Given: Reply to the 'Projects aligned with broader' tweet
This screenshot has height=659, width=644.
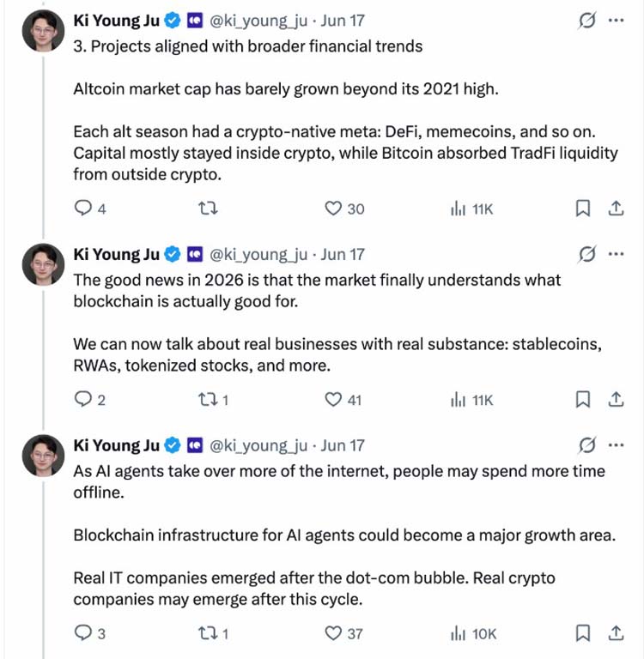Looking at the screenshot, I should pyautogui.click(x=89, y=209).
